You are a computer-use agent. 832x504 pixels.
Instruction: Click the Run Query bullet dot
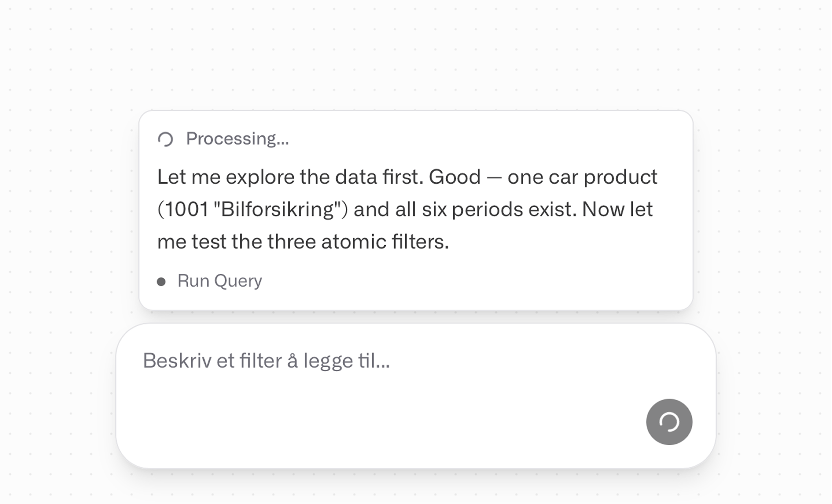point(161,281)
